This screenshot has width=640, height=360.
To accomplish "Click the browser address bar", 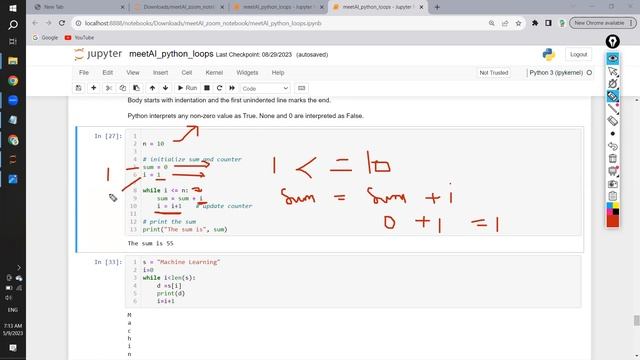I will [282, 23].
